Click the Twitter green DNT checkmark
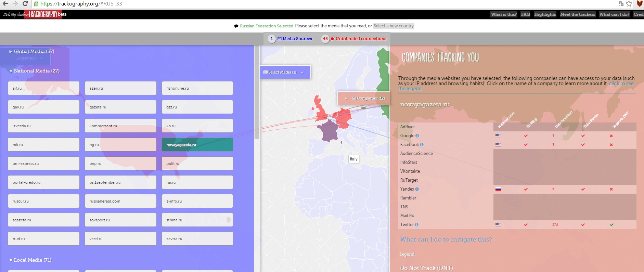This screenshot has height=272, width=644. coord(611,225)
